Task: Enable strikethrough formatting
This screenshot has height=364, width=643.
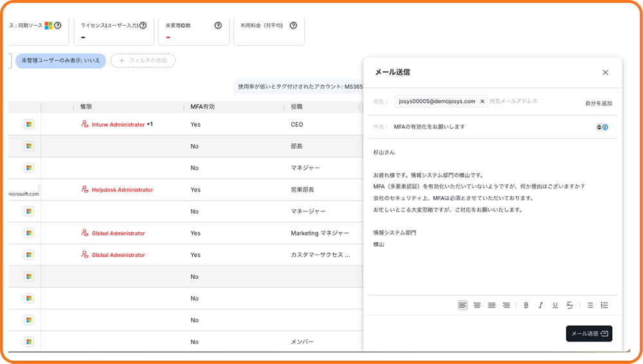Action: [570, 305]
